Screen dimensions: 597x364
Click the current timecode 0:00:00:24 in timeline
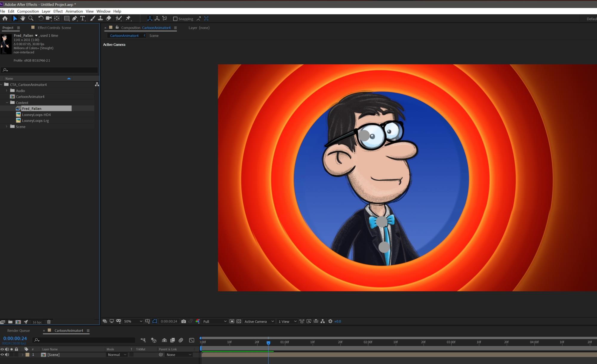pos(15,338)
